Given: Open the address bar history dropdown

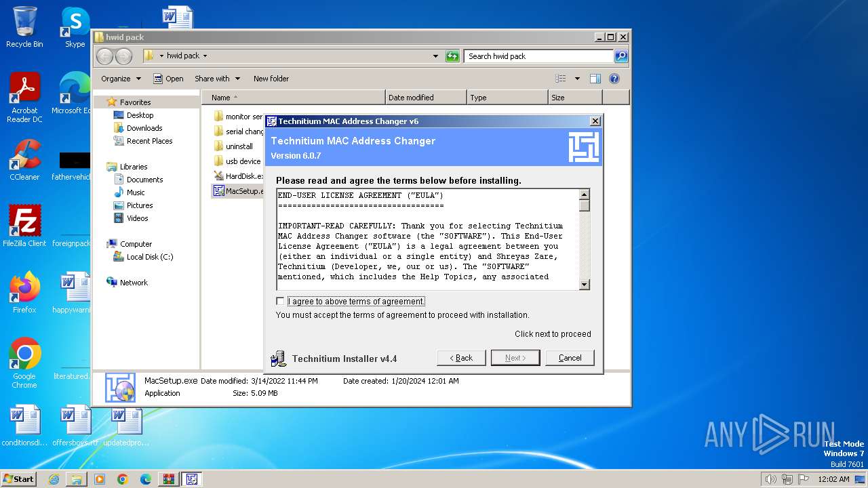Looking at the screenshot, I should (x=435, y=56).
